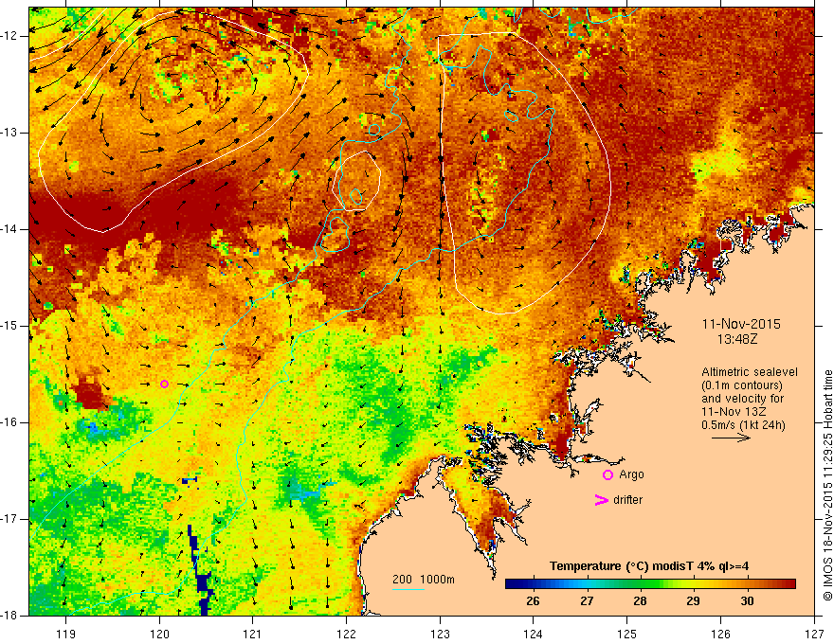Image resolution: width=834 pixels, height=644 pixels.
Task: Click the longitude axis label 120
Action: click(159, 634)
